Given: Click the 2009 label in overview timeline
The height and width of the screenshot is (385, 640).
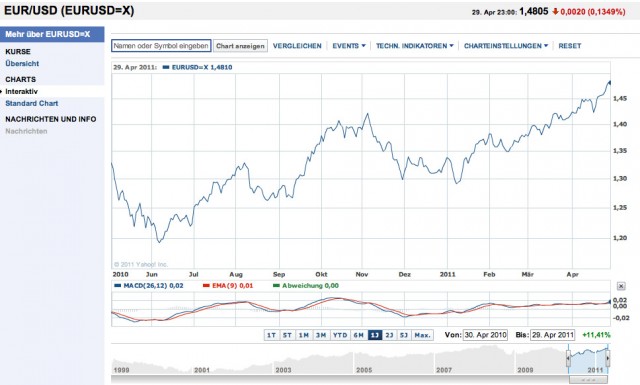Looking at the screenshot, I should (525, 370).
